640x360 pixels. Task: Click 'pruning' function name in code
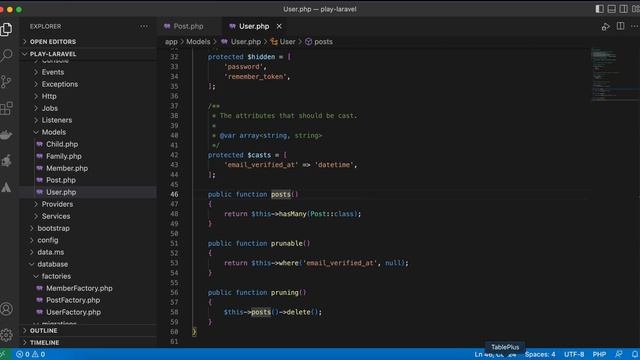[284, 292]
